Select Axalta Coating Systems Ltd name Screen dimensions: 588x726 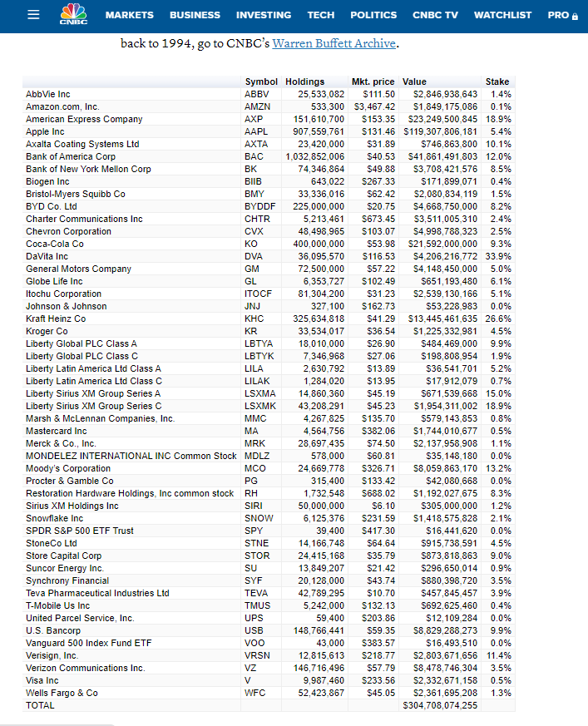point(82,144)
